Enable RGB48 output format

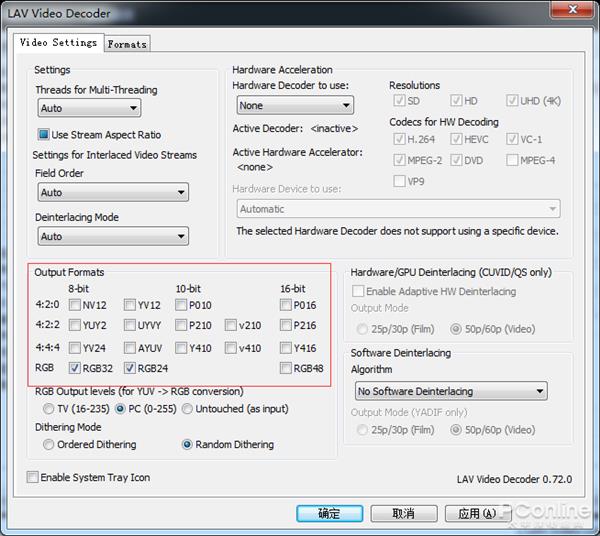pyautogui.click(x=285, y=368)
